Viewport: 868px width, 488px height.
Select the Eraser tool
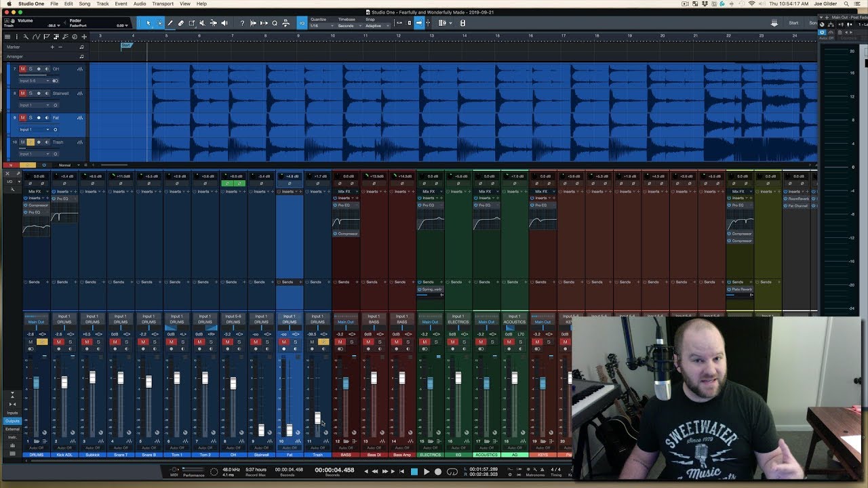[181, 23]
